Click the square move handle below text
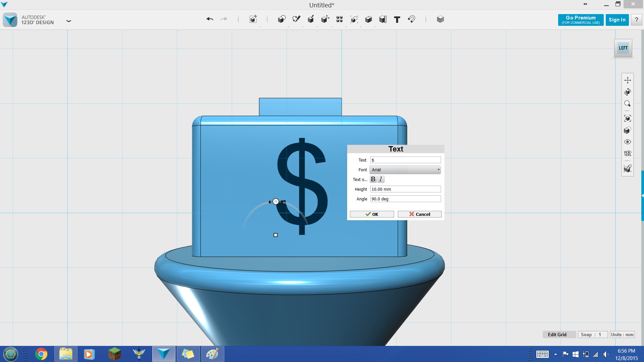The height and width of the screenshot is (362, 644). pyautogui.click(x=276, y=235)
